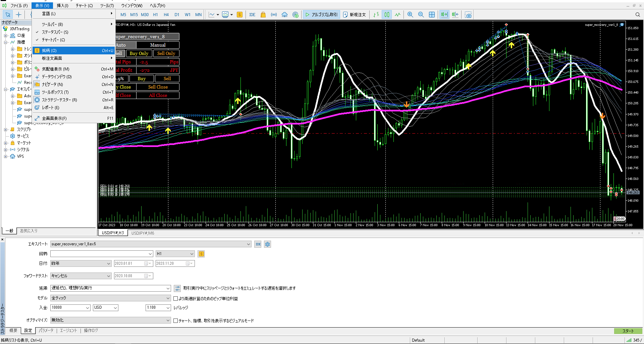The image size is (644, 344).
Task: Switch chart to candlestick display icon
Action: [x=387, y=14]
